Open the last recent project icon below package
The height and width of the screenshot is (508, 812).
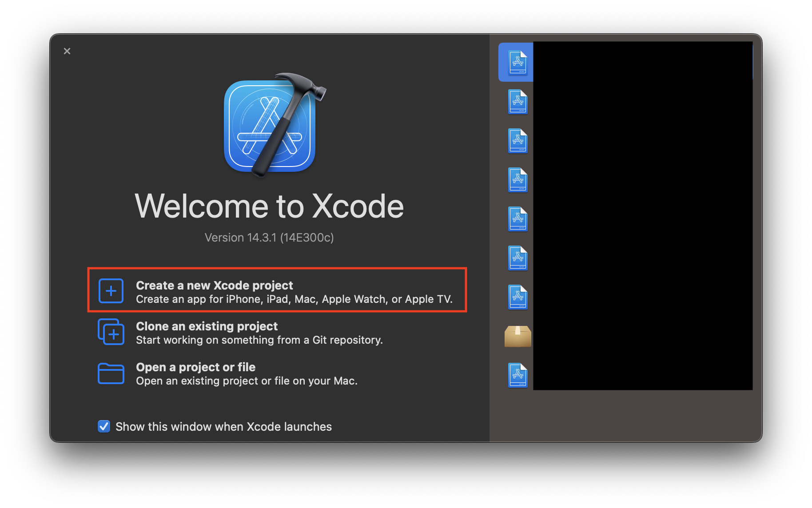517,375
